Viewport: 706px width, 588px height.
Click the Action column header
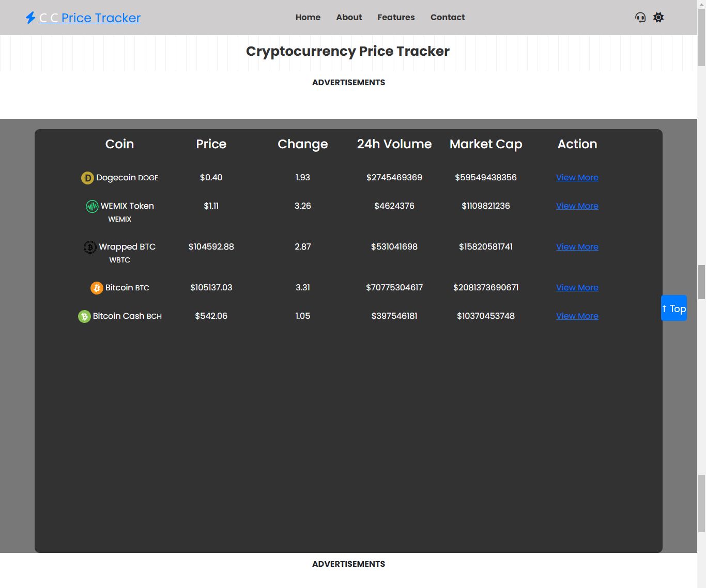[x=577, y=144]
